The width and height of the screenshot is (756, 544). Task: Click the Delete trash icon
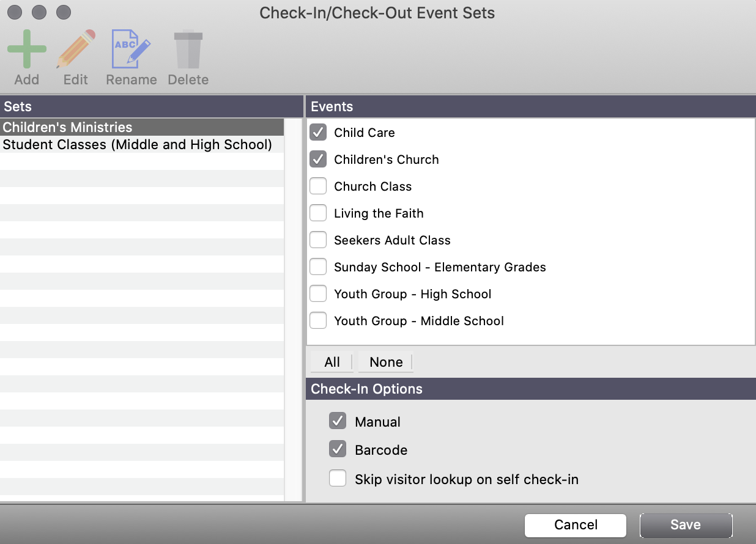click(188, 48)
